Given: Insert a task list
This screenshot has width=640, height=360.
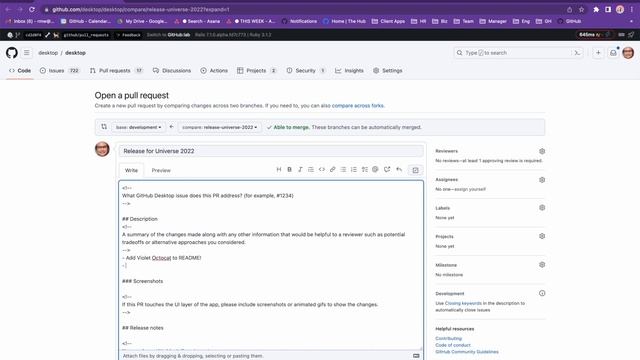Looking at the screenshot, I should pos(364,169).
